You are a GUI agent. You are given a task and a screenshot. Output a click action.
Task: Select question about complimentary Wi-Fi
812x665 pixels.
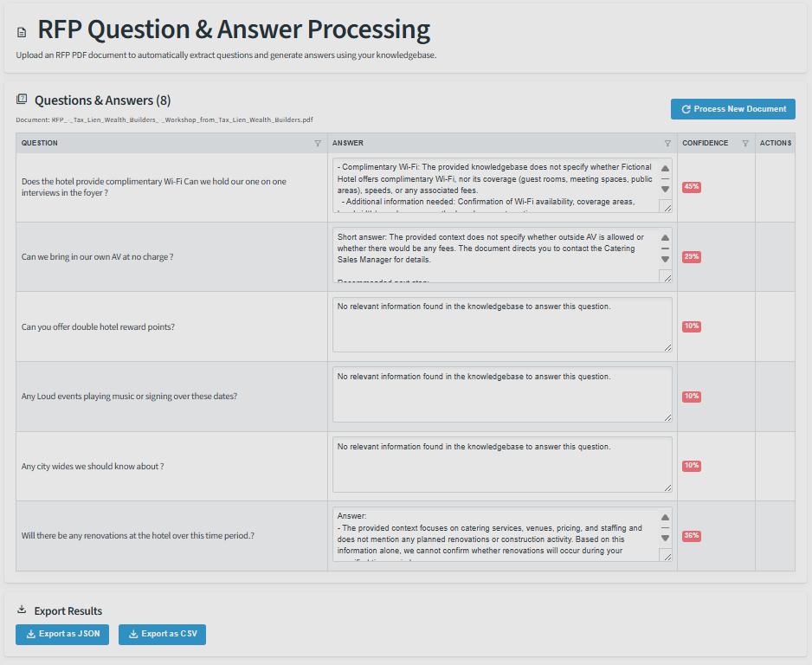(154, 187)
